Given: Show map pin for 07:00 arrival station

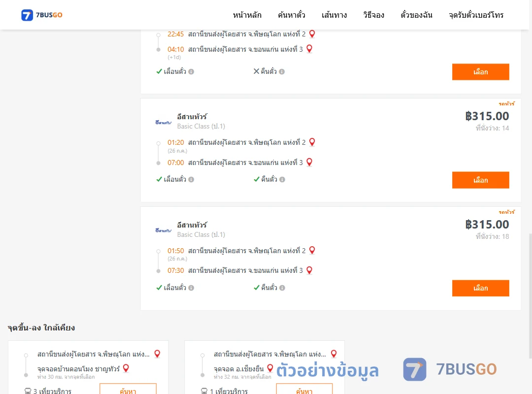Looking at the screenshot, I should pyautogui.click(x=309, y=162).
